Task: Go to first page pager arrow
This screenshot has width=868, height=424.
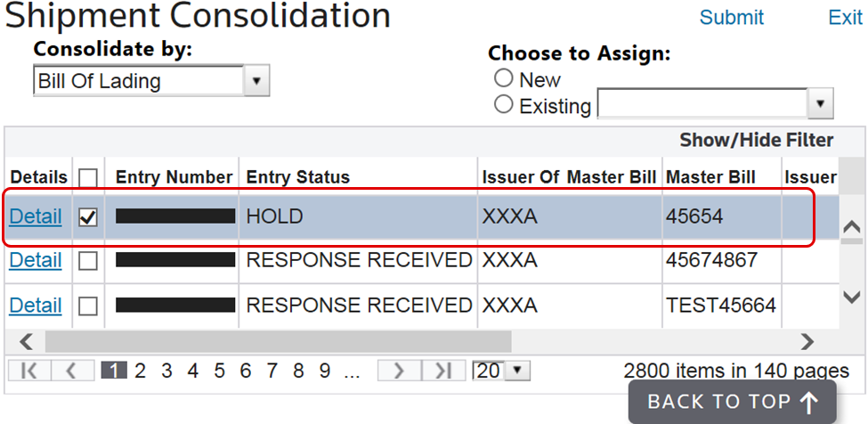Action: [x=29, y=371]
